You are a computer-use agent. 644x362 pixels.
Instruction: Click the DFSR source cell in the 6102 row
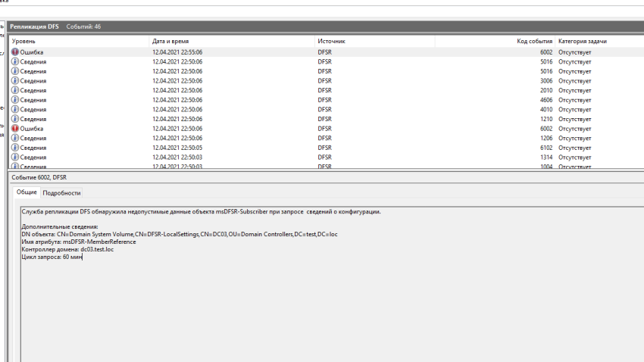point(324,148)
